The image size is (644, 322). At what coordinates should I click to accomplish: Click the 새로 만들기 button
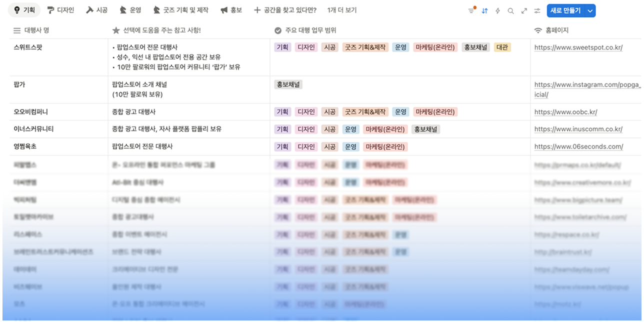[x=565, y=10]
